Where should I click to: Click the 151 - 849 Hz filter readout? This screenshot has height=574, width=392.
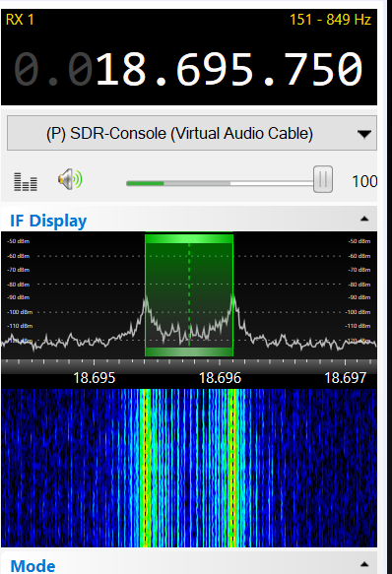pyautogui.click(x=331, y=20)
